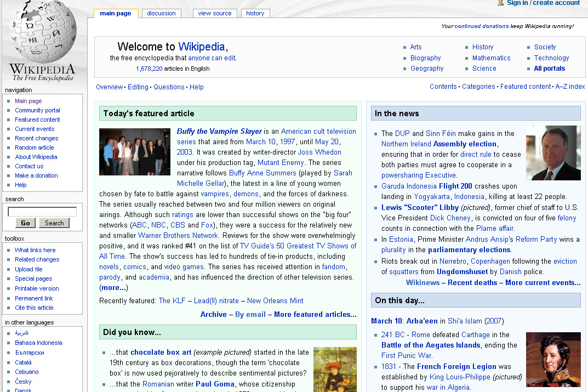The image size is (588, 392).
Task: Open the A–Z index
Action: coord(570,86)
